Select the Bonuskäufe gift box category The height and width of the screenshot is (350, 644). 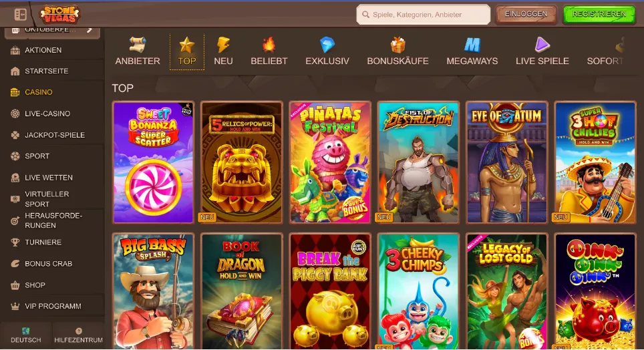397,51
